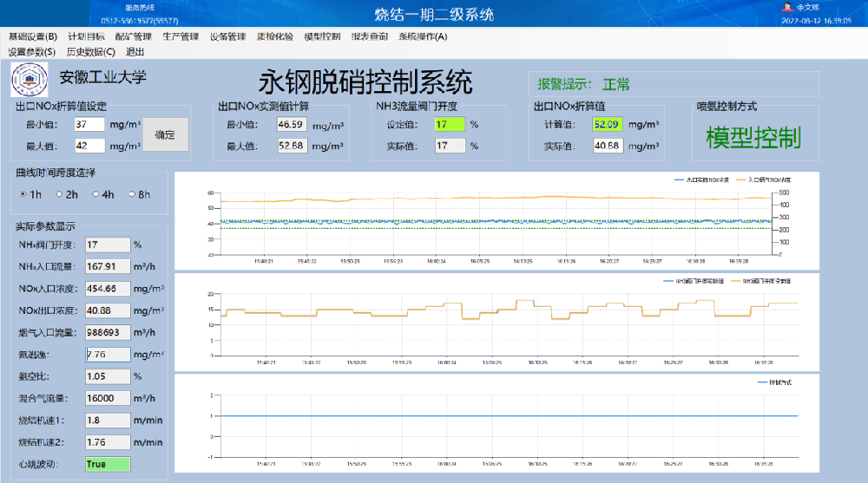
Task: Expand the 系统操作(A) menu
Action: pyautogui.click(x=423, y=36)
